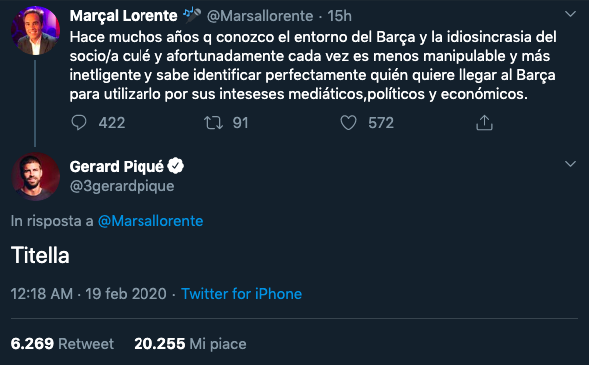This screenshot has height=365, width=589.
Task: Expand the chevron menu on Marçal's tweet
Action: click(570, 14)
